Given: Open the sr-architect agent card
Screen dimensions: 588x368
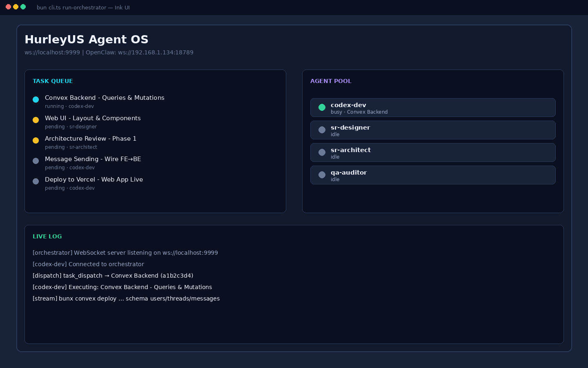Looking at the screenshot, I should (433, 153).
